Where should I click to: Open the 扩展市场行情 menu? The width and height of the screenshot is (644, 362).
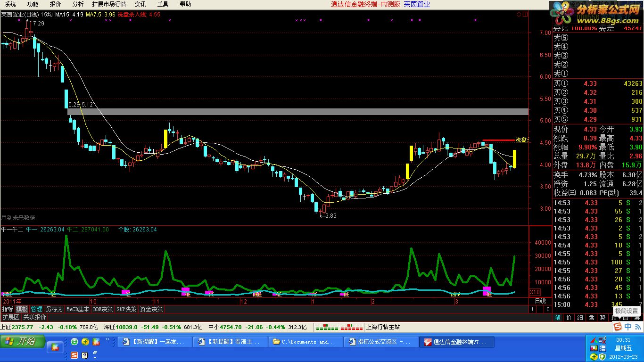pos(109,4)
